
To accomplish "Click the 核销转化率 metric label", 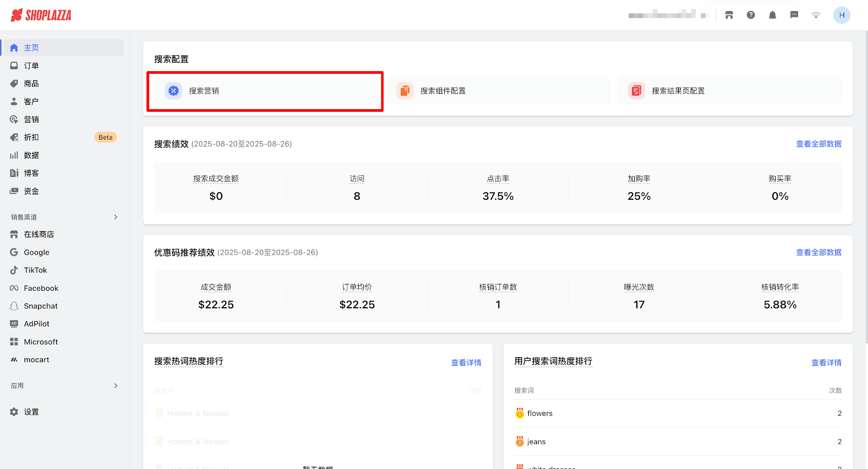I will tap(780, 287).
